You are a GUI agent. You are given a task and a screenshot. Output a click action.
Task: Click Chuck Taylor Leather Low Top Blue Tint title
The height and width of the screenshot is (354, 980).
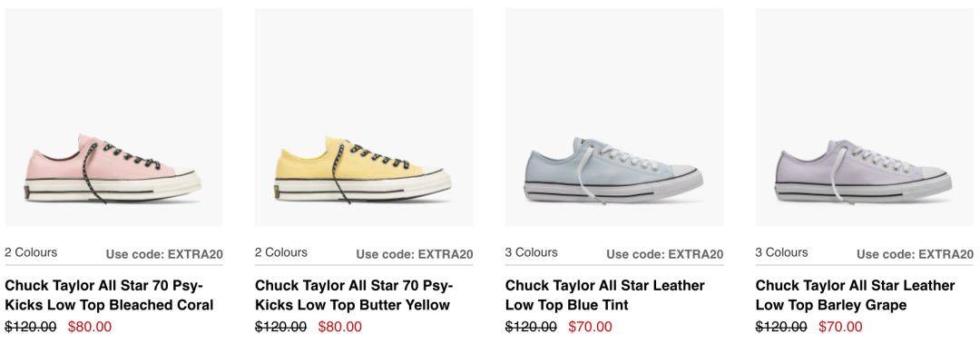point(605,295)
